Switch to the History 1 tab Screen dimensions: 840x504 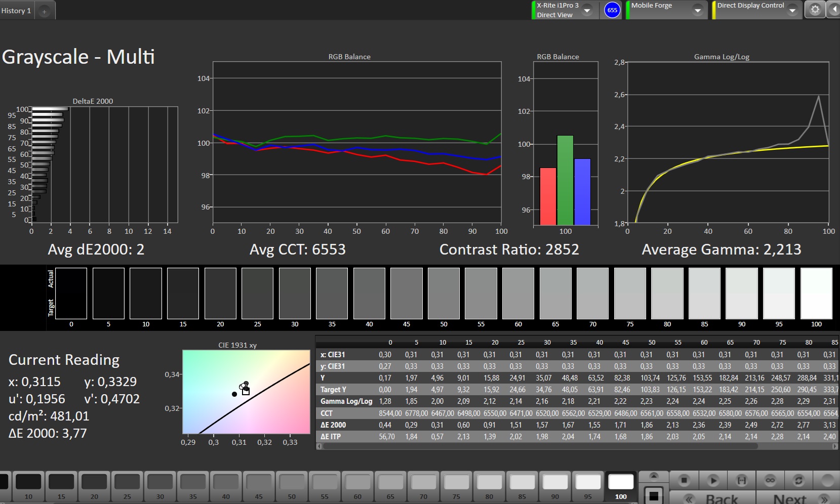coord(16,11)
